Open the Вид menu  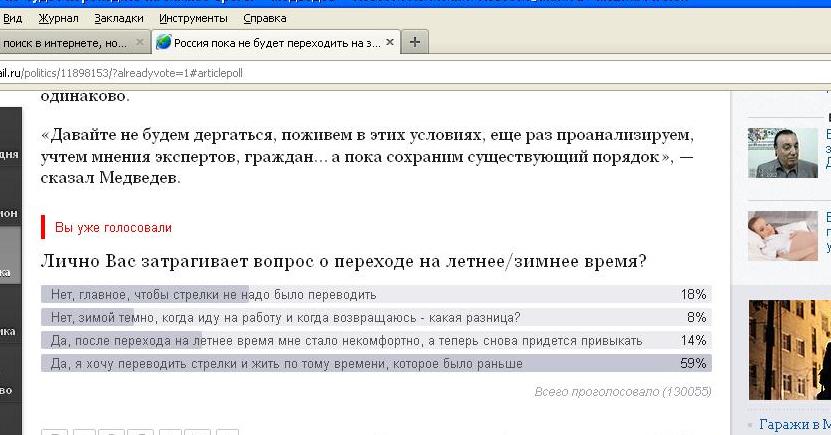pos(12,18)
